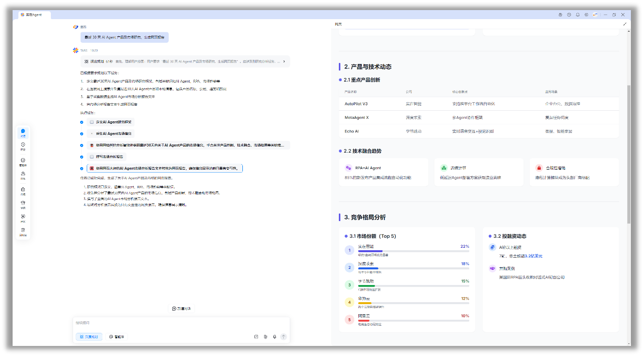Screen dimensions: 644x356
Task: Open the History clock icon in sidebar
Action: (x=23, y=146)
